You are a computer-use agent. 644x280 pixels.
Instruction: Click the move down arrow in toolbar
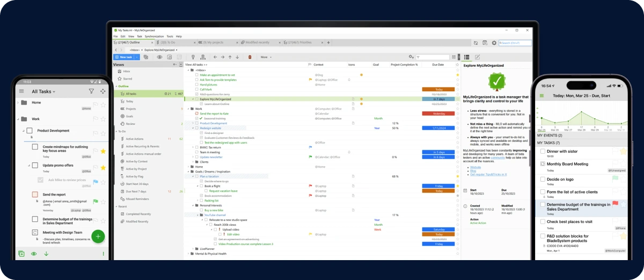point(237,57)
